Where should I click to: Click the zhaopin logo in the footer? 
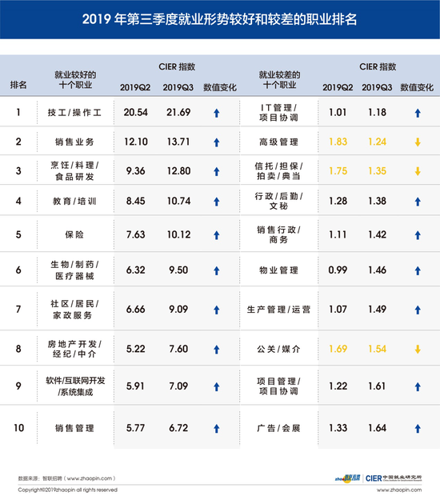[347, 478]
